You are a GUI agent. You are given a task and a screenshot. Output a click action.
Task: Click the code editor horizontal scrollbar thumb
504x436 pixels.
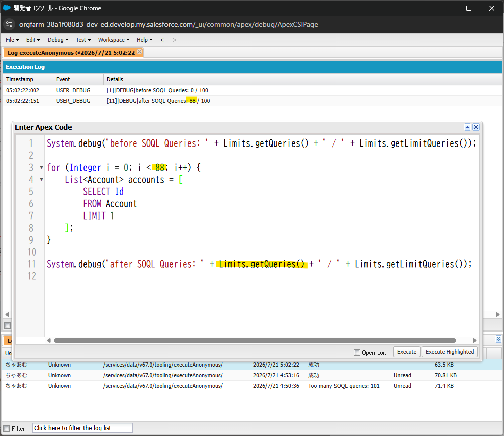pyautogui.click(x=255, y=340)
